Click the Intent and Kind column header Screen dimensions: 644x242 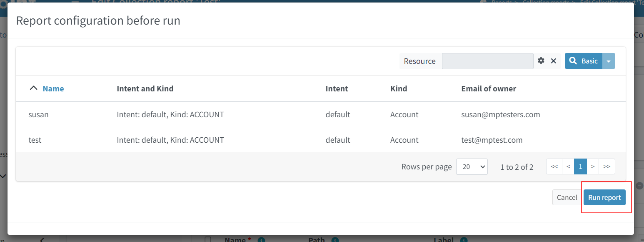point(145,88)
